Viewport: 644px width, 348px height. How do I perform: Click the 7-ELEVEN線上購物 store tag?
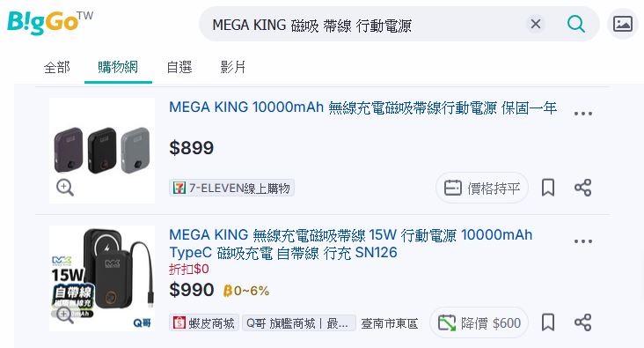[x=231, y=188]
